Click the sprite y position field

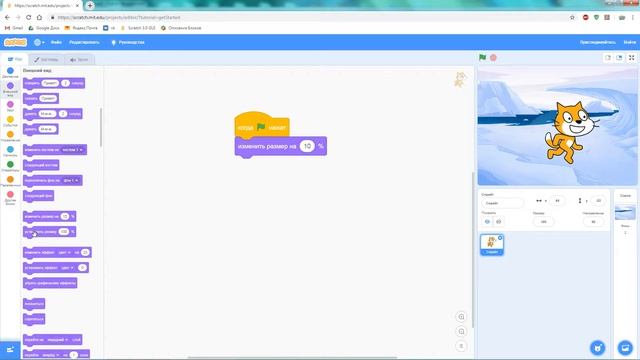598,200
